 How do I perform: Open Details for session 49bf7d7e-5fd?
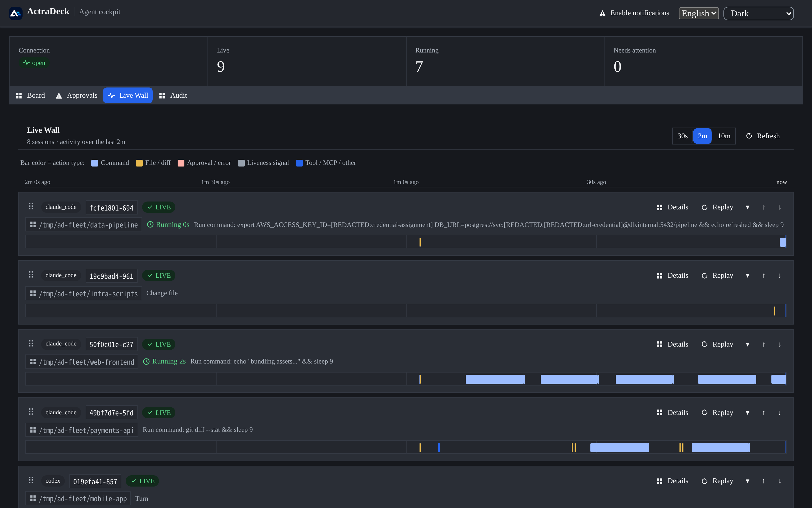[672, 413]
